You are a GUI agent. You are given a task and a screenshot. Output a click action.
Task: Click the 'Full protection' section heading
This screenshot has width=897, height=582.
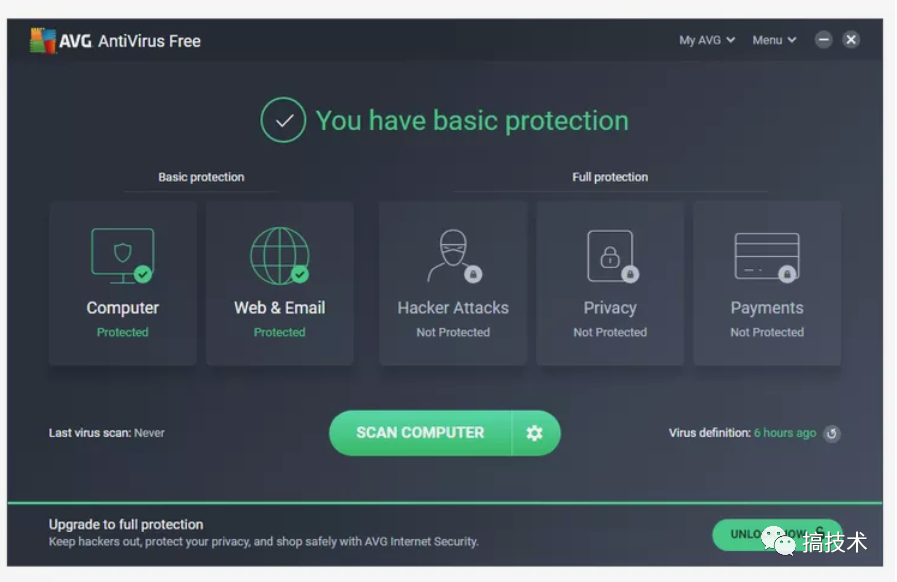point(610,177)
